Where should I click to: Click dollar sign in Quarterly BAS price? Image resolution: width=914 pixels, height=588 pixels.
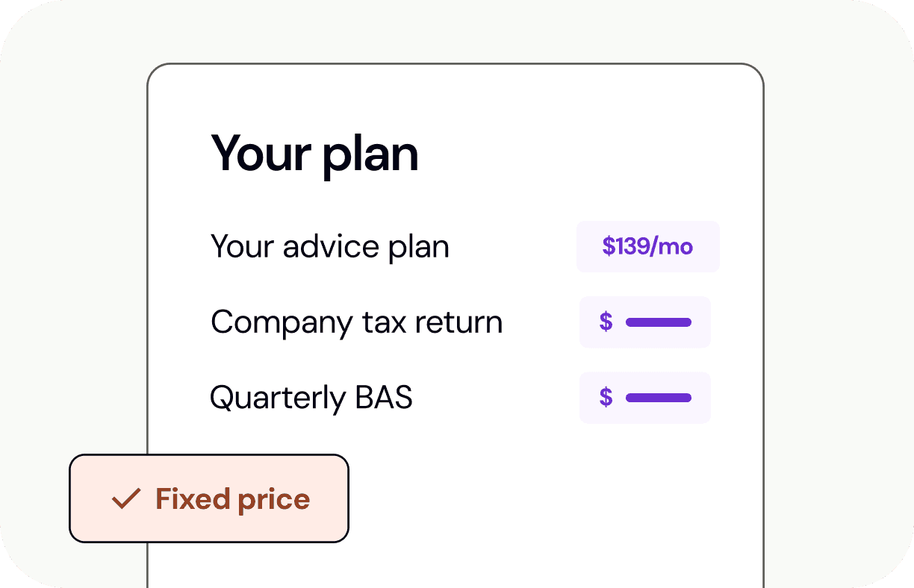(x=606, y=398)
